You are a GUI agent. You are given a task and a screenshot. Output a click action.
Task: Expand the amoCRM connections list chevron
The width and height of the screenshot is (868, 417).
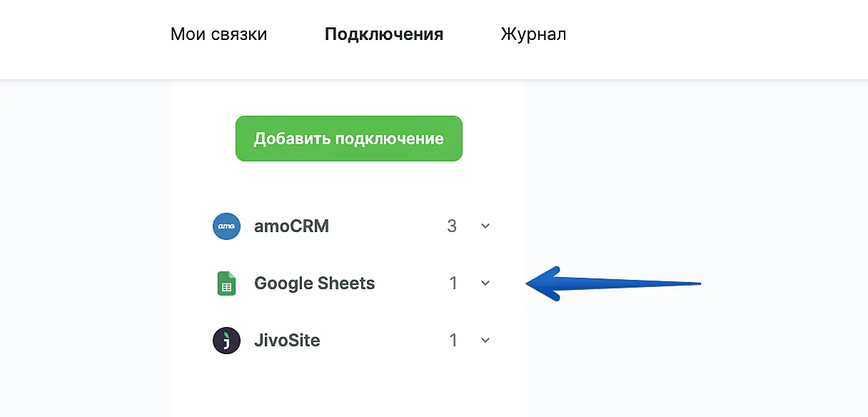[x=485, y=226]
